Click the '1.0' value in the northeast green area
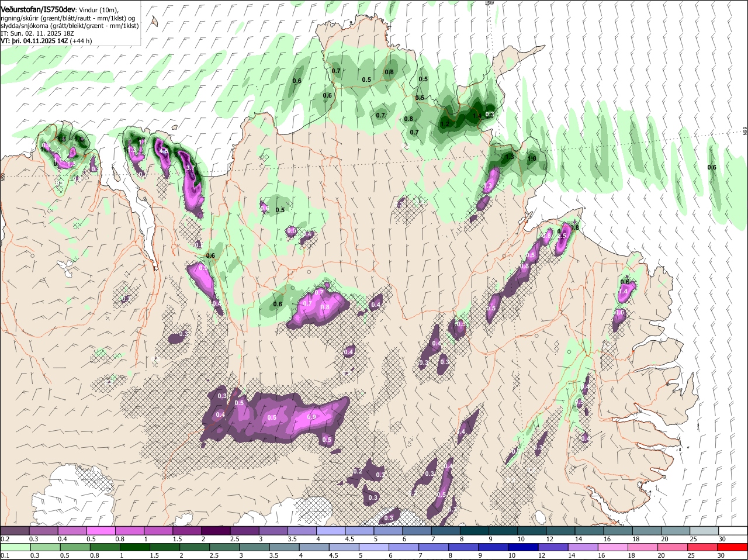 (532, 158)
